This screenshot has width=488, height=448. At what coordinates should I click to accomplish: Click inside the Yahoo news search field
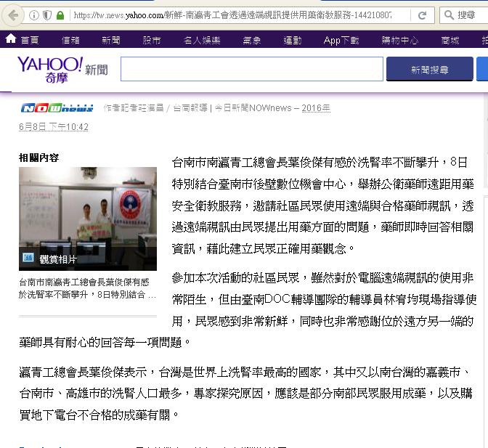click(252, 69)
